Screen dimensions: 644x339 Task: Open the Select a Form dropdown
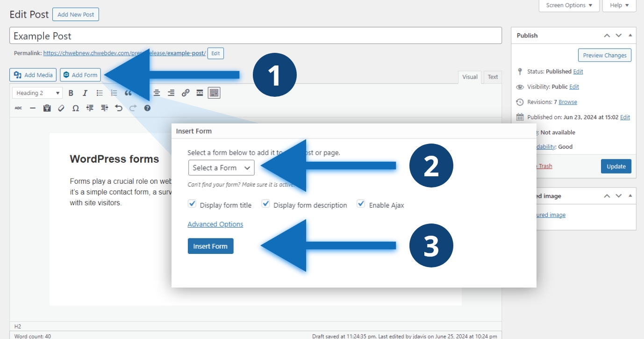221,168
